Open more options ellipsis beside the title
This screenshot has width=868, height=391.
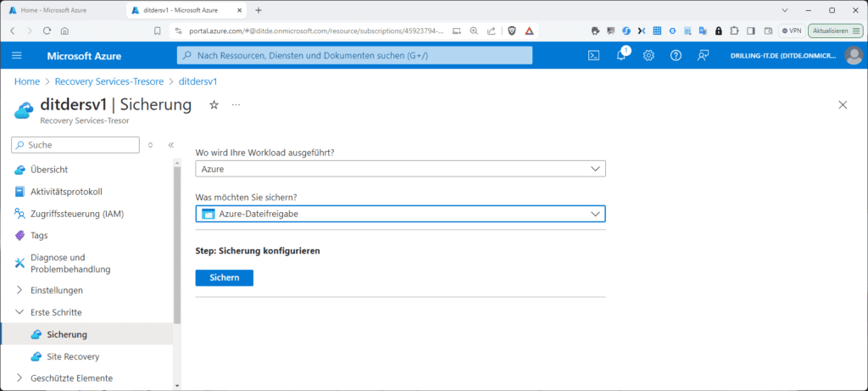coord(236,104)
